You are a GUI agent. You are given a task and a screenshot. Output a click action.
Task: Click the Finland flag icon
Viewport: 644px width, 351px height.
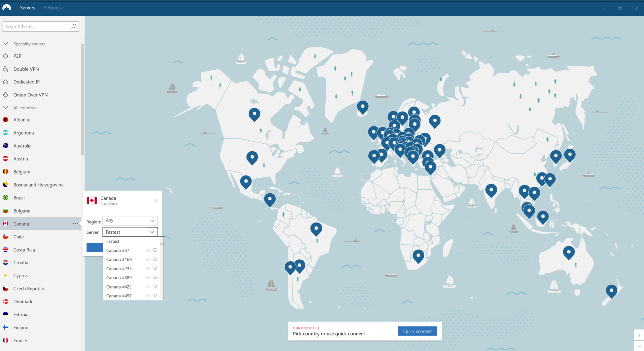(5, 327)
